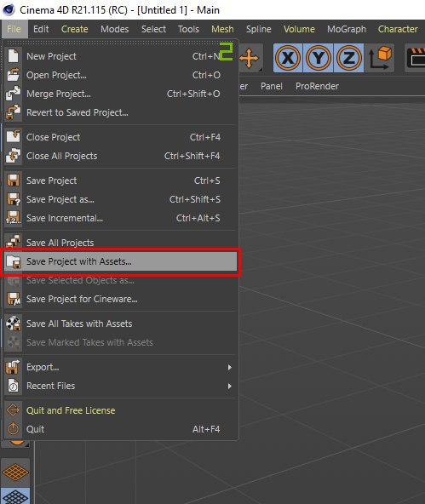425x504 pixels.
Task: Choose Save Project for Cineware...
Action: click(121, 299)
